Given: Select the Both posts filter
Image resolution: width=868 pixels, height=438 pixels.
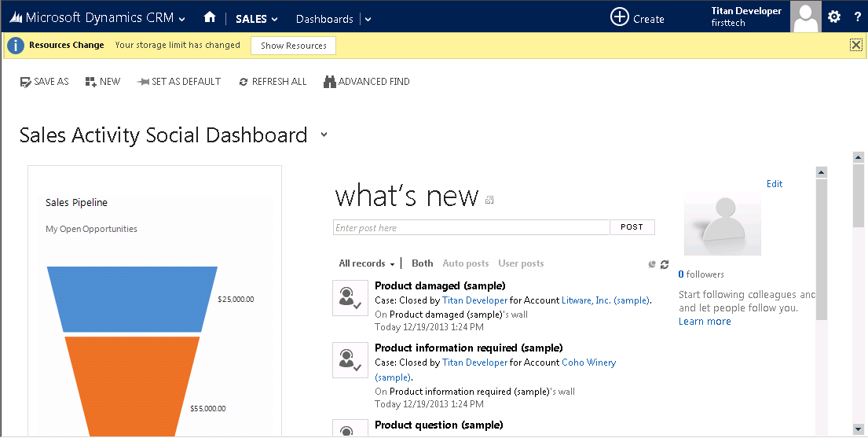Looking at the screenshot, I should [422, 263].
